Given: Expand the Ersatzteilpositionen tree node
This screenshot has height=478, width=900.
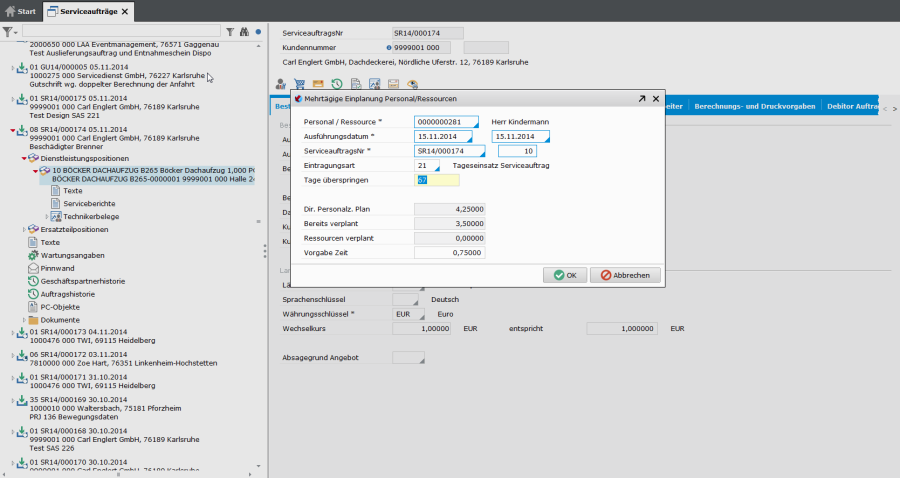Looking at the screenshot, I should pos(23,229).
